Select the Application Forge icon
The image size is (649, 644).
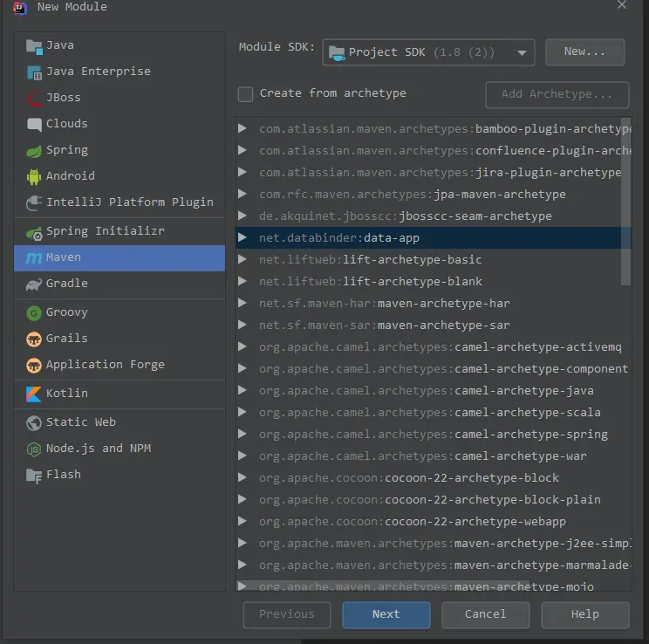click(34, 366)
